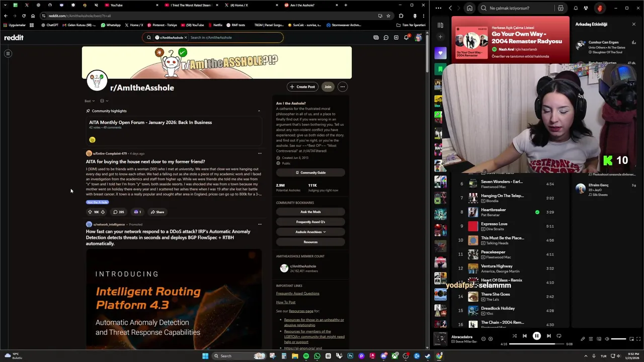The height and width of the screenshot is (362, 644).
Task: Open Frequently Asked Q's bookmark
Action: pos(310,222)
